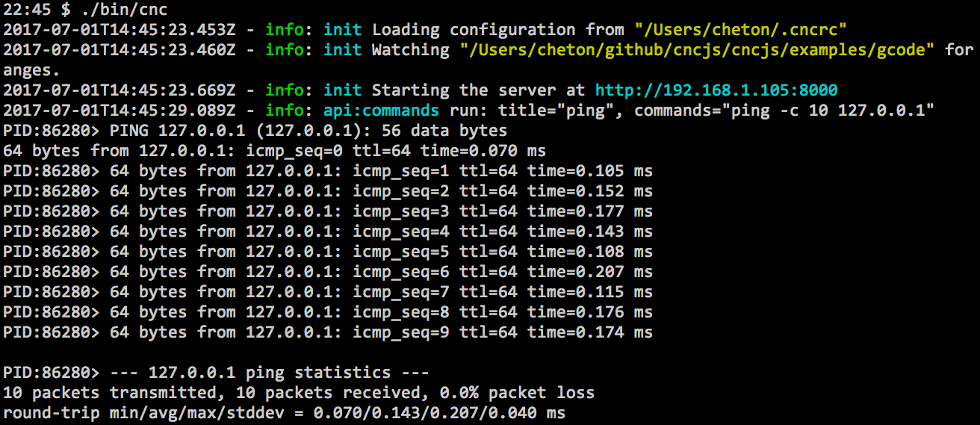
Task: Click the round-trip min/avg/max/stddev line
Action: (284, 413)
